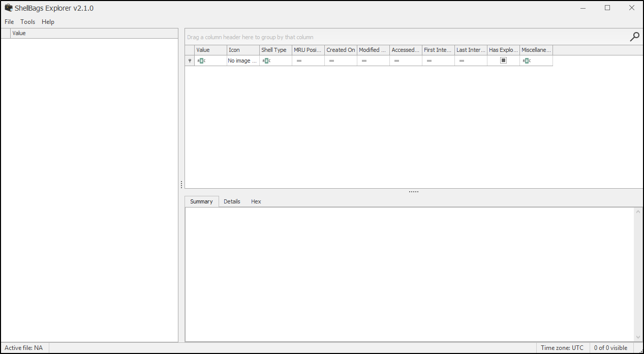Open the Tools menu

pos(28,22)
